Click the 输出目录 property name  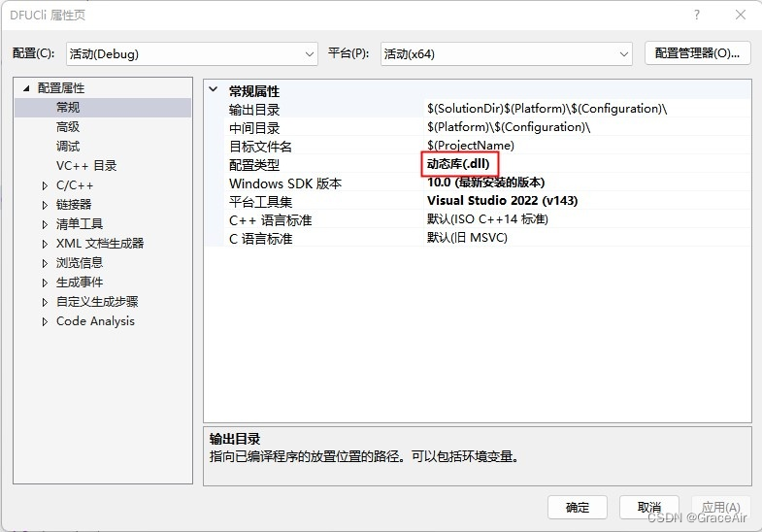click(254, 110)
